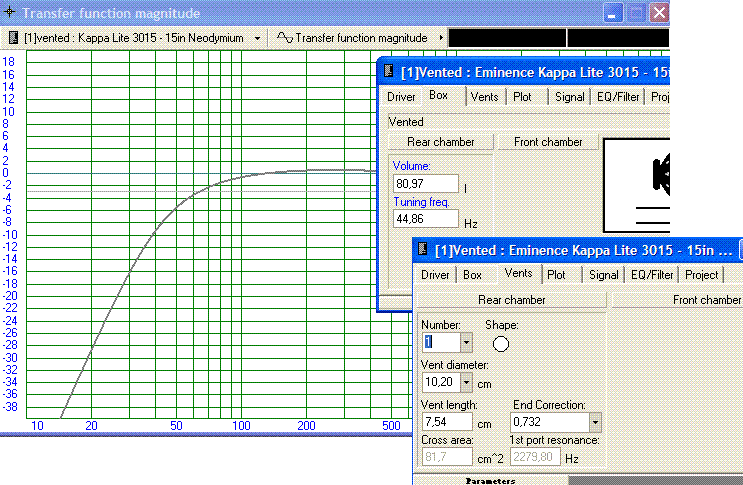The width and height of the screenshot is (743, 485).
Task: Switch to Driver tab in front window
Action: click(x=435, y=275)
